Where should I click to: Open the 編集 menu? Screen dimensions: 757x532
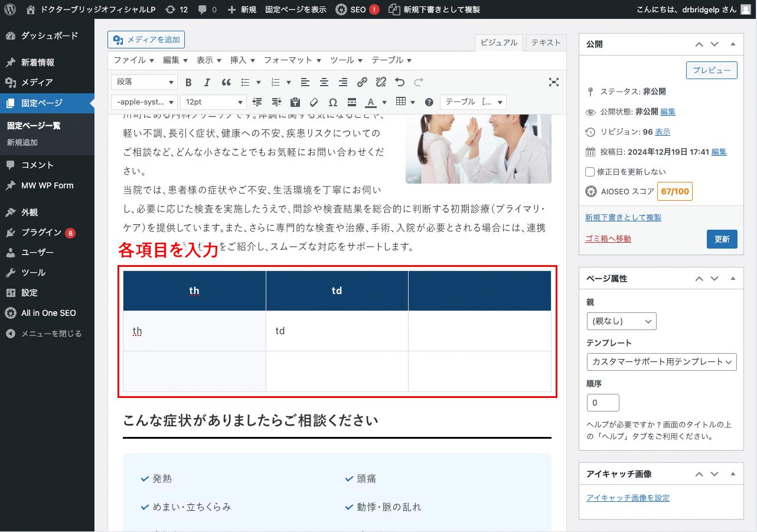click(x=175, y=60)
